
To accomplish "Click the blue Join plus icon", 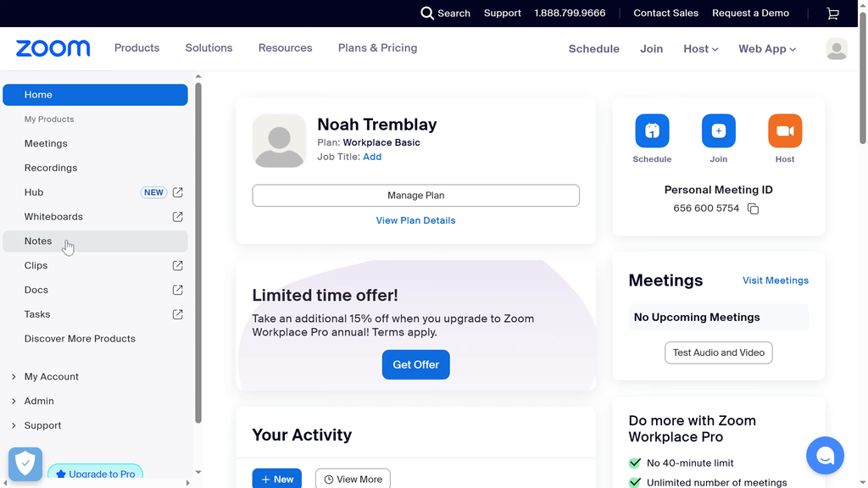I will coord(718,131).
